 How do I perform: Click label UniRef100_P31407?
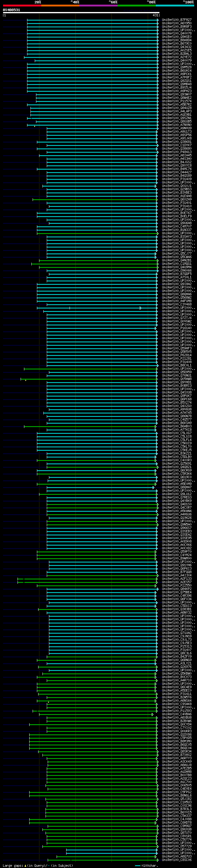(177, 650)
